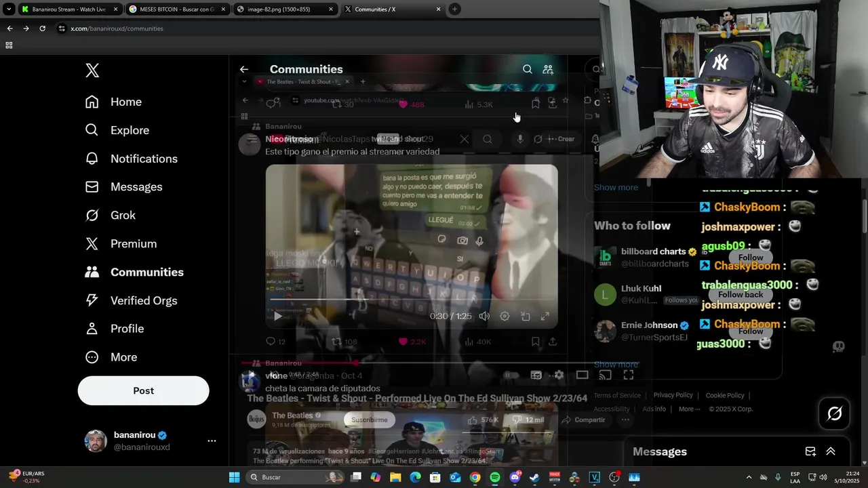The height and width of the screenshot is (488, 868).
Task: Follow Ernie Johnson
Action: (x=750, y=331)
